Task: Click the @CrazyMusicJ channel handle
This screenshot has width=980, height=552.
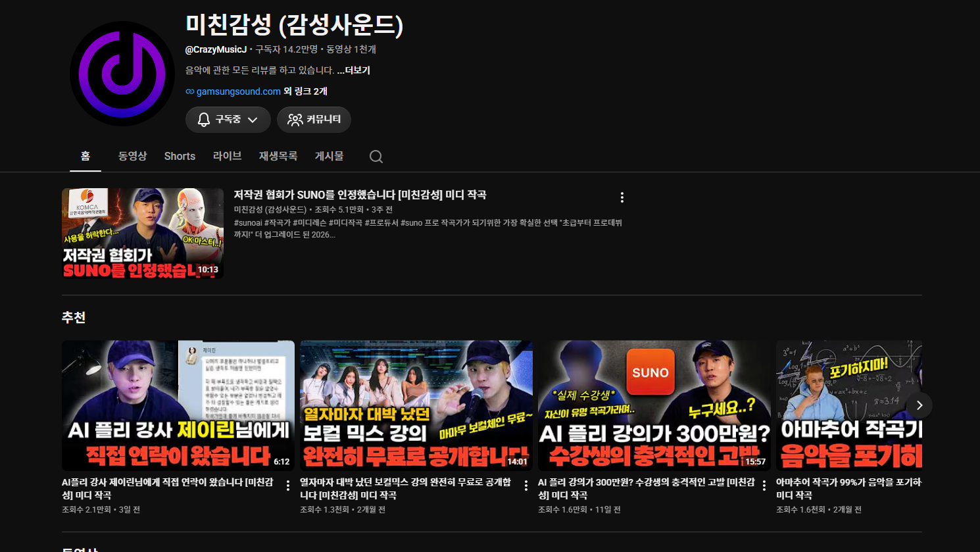Action: click(x=216, y=49)
